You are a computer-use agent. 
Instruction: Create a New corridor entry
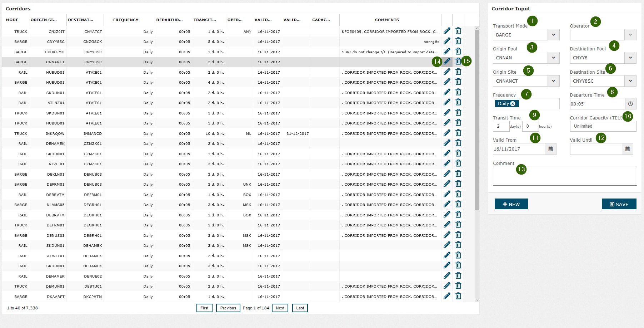511,204
